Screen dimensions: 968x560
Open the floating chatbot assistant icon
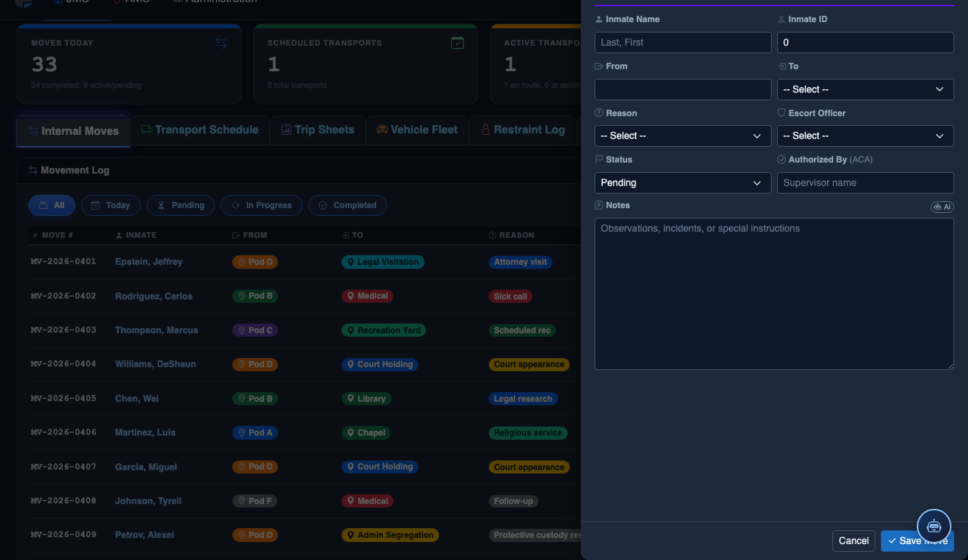pos(934,525)
